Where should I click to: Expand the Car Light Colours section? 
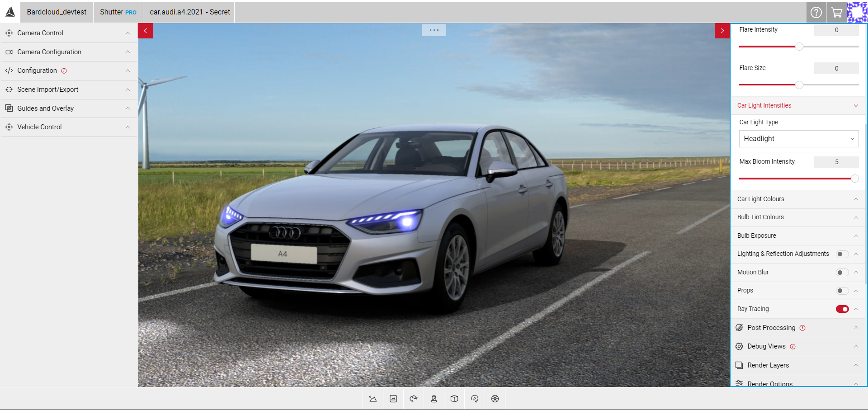click(856, 199)
